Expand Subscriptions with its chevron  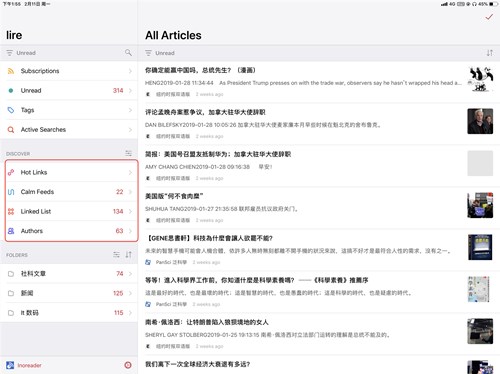pyautogui.click(x=130, y=71)
